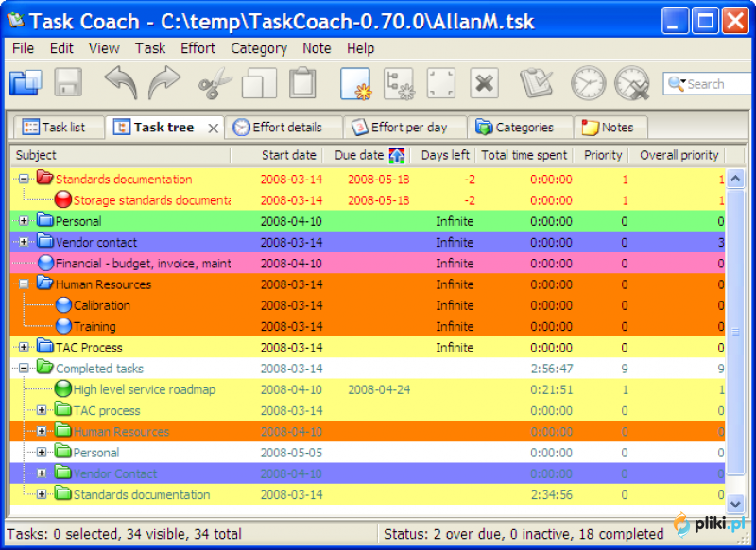This screenshot has height=550, width=756.
Task: Click the New subtask icon
Action: (399, 83)
